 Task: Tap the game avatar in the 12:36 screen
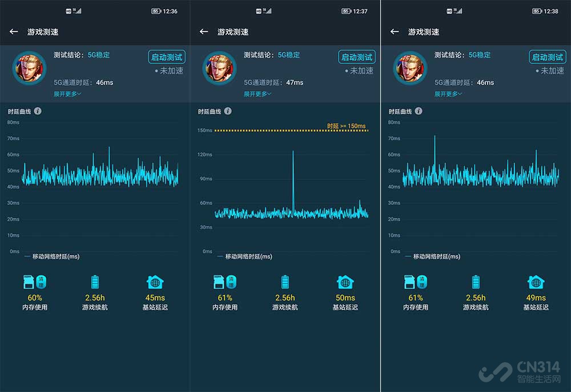tap(29, 68)
